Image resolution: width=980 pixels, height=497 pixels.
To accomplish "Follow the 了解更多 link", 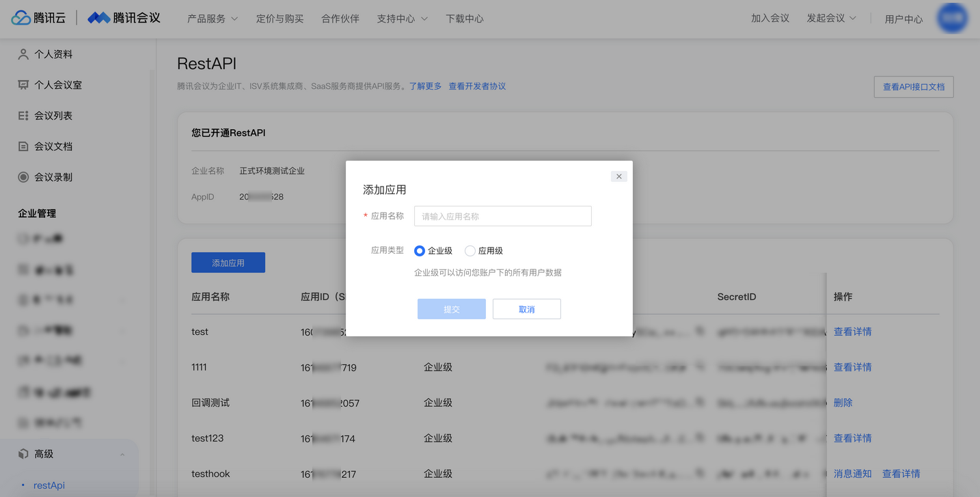I will [x=425, y=86].
